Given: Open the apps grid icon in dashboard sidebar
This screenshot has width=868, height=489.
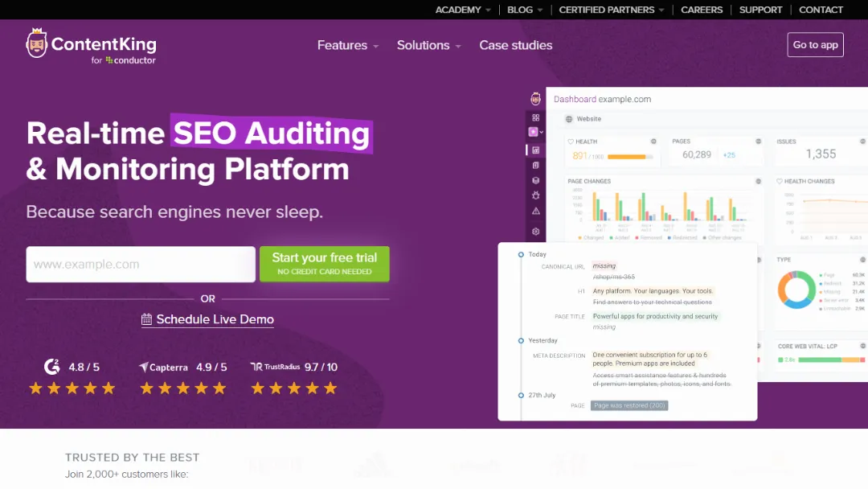Looking at the screenshot, I should point(535,117).
